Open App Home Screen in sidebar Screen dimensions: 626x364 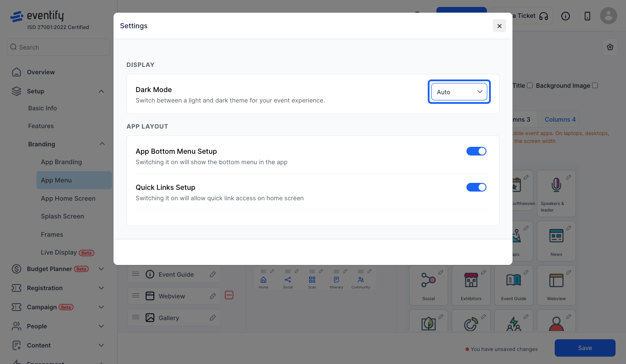coord(68,199)
